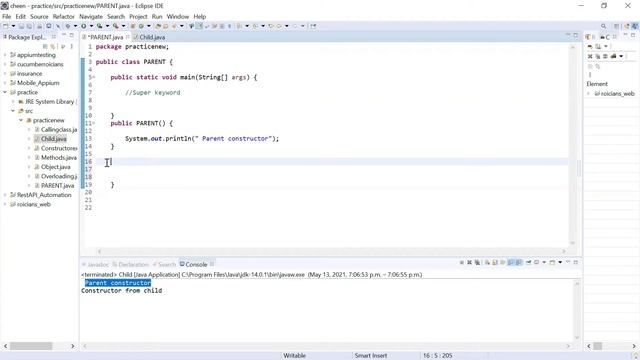Click Terminate icon in Console toolbar
The image size is (640, 360).
(x=462, y=262)
